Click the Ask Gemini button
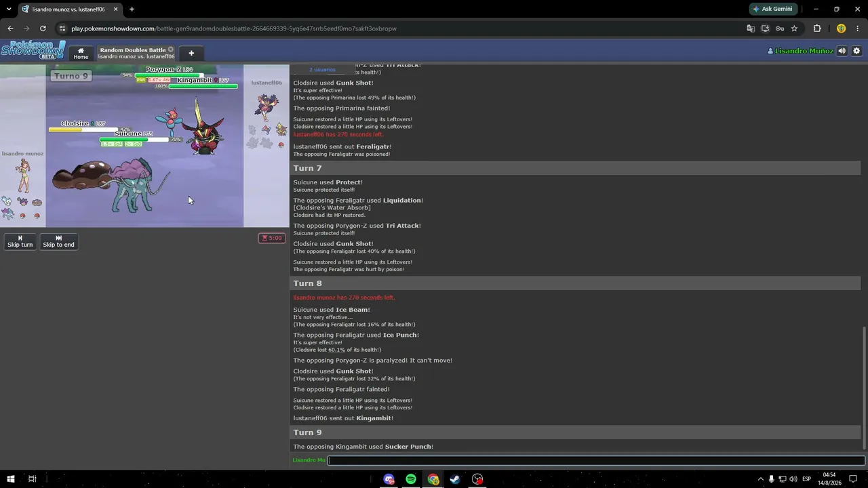 tap(772, 9)
